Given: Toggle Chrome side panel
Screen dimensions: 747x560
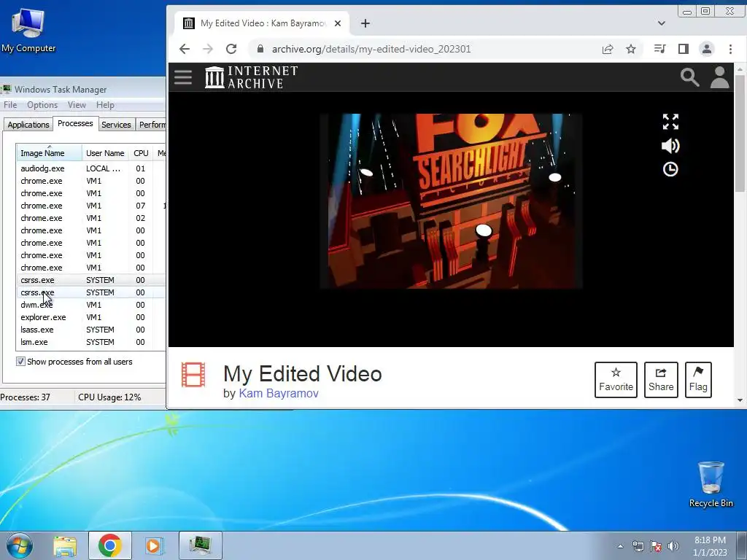Looking at the screenshot, I should [683, 49].
